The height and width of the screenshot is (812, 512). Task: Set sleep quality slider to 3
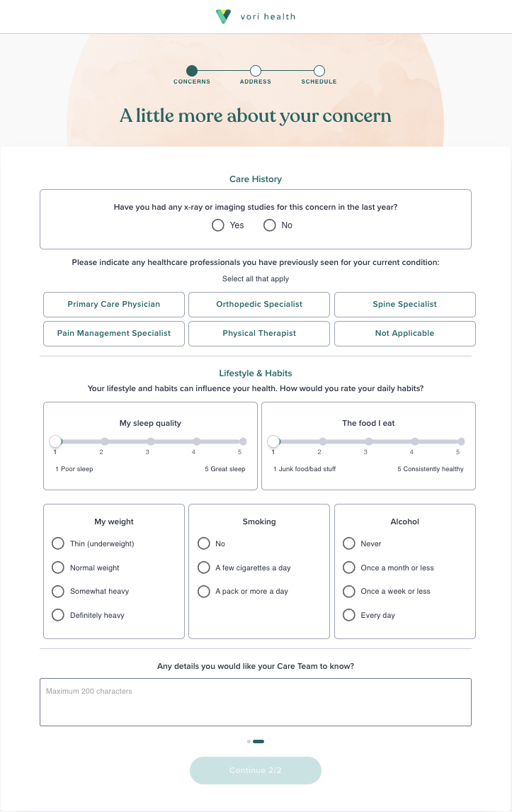tap(151, 441)
